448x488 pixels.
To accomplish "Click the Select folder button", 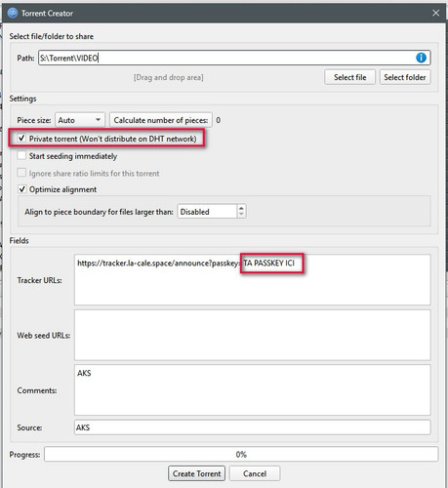I will tap(405, 77).
